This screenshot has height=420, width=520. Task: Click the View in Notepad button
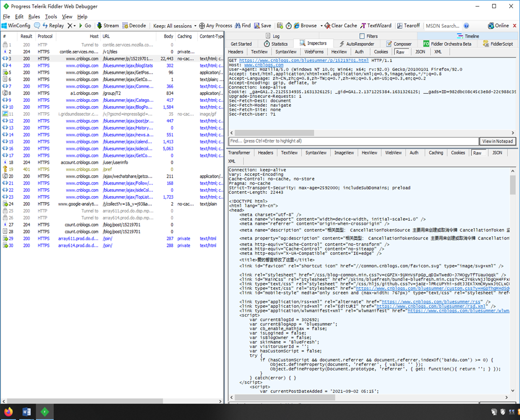[498, 141]
